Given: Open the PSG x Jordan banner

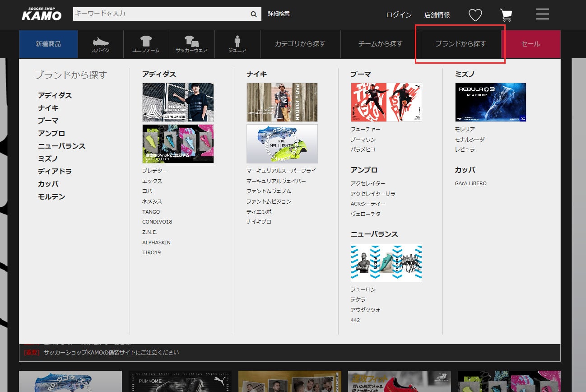Looking at the screenshot, I should (282, 102).
